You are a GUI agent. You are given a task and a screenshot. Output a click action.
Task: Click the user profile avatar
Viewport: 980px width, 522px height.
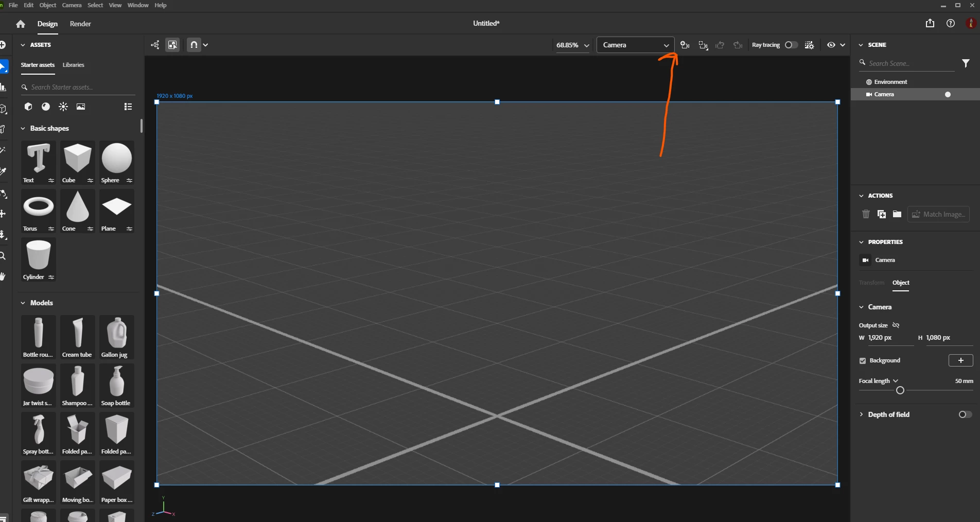click(971, 23)
